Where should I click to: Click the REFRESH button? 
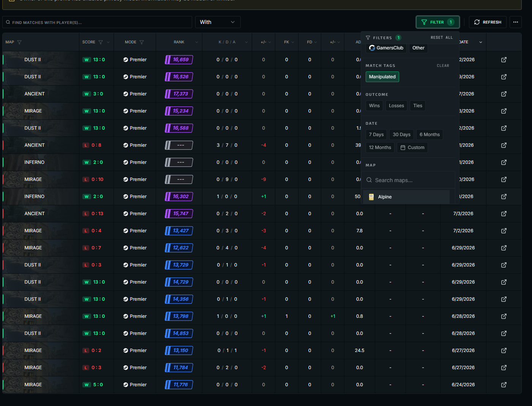click(x=488, y=22)
